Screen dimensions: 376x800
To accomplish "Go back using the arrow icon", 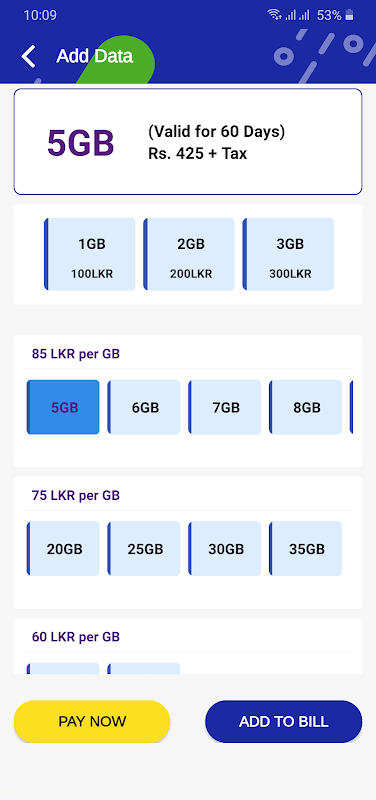I will point(29,56).
